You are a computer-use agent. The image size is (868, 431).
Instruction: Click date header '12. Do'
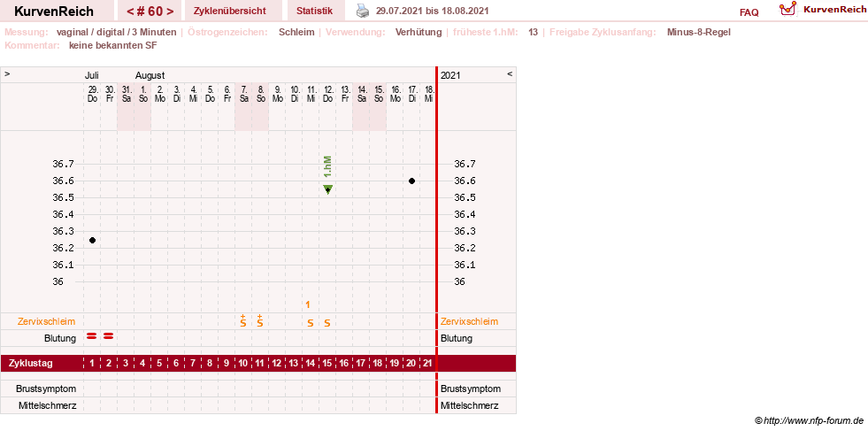pos(327,94)
